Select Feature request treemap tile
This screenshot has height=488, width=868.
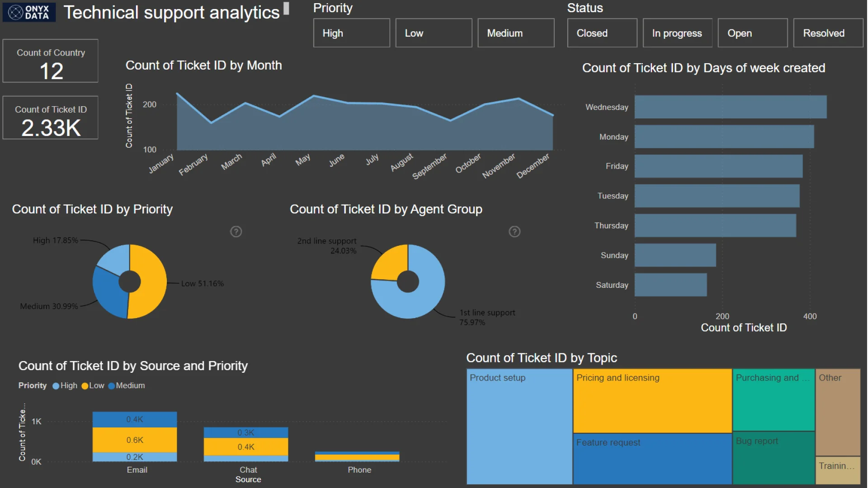coord(652,459)
